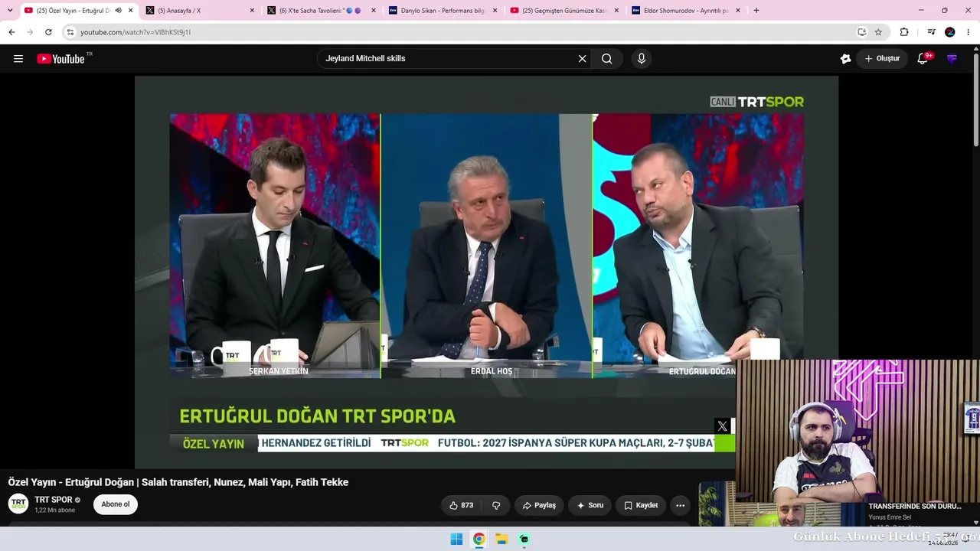View site information icon in address bar
Image resolution: width=980 pixels, height=551 pixels.
tap(70, 32)
